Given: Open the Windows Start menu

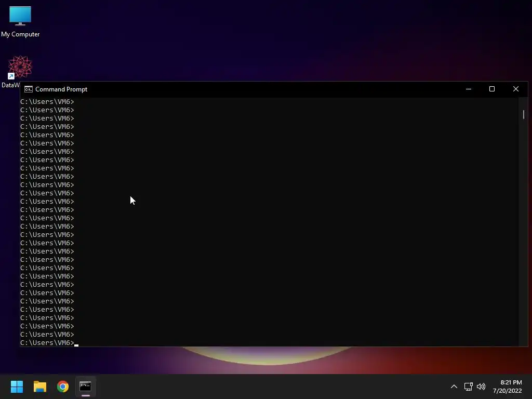Looking at the screenshot, I should [x=17, y=387].
